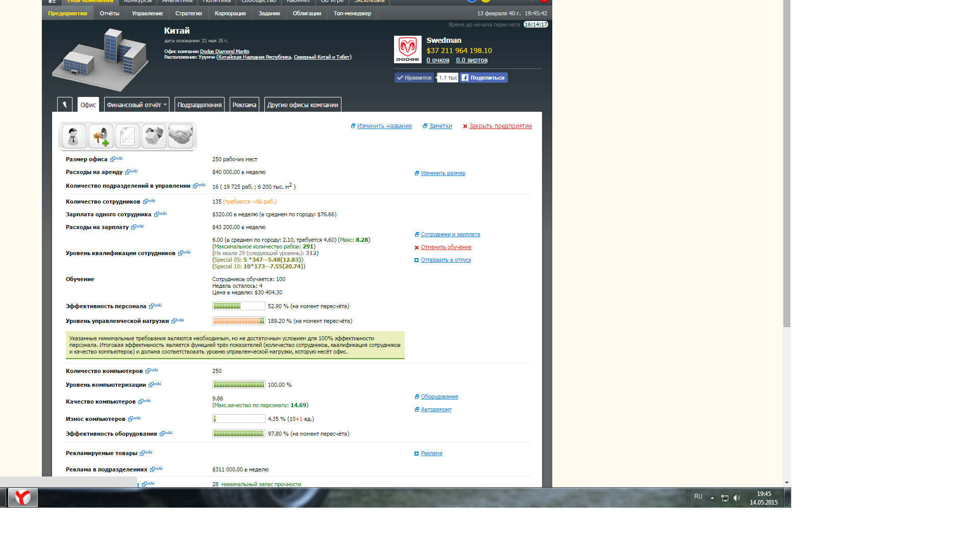This screenshot has height=551, width=980.
Task: Open wiki for Количество компьютеров
Action: (152, 370)
